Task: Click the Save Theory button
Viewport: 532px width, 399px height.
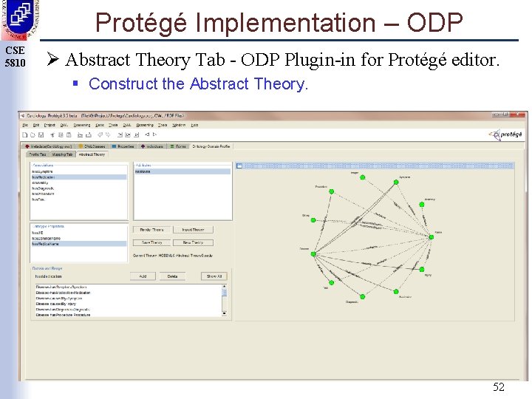Action: click(151, 242)
